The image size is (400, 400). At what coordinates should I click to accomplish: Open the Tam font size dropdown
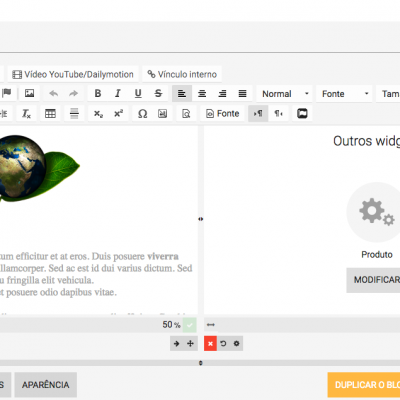tap(388, 94)
